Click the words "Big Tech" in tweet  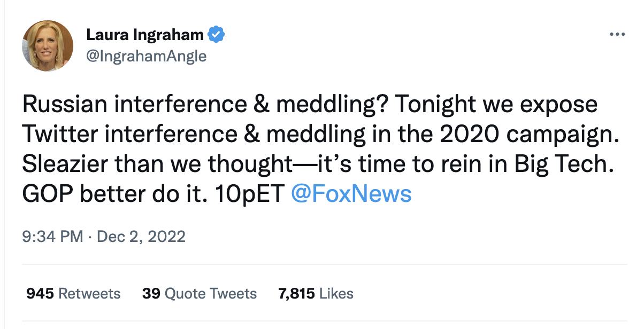coord(574,164)
